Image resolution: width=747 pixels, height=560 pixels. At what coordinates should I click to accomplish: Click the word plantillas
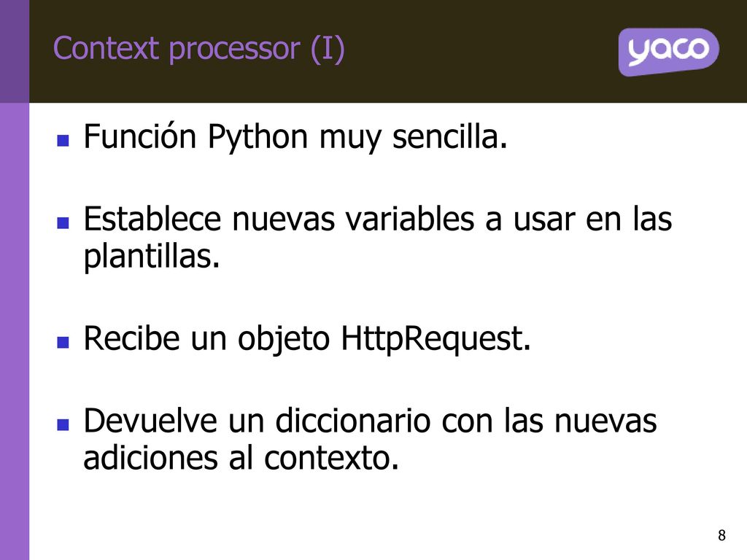[x=152, y=257]
